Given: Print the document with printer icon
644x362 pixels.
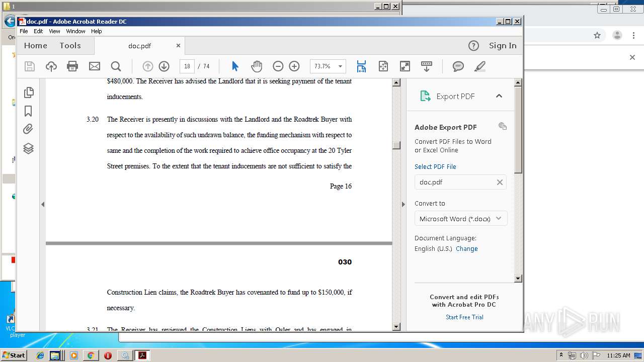Looking at the screenshot, I should pos(72,66).
